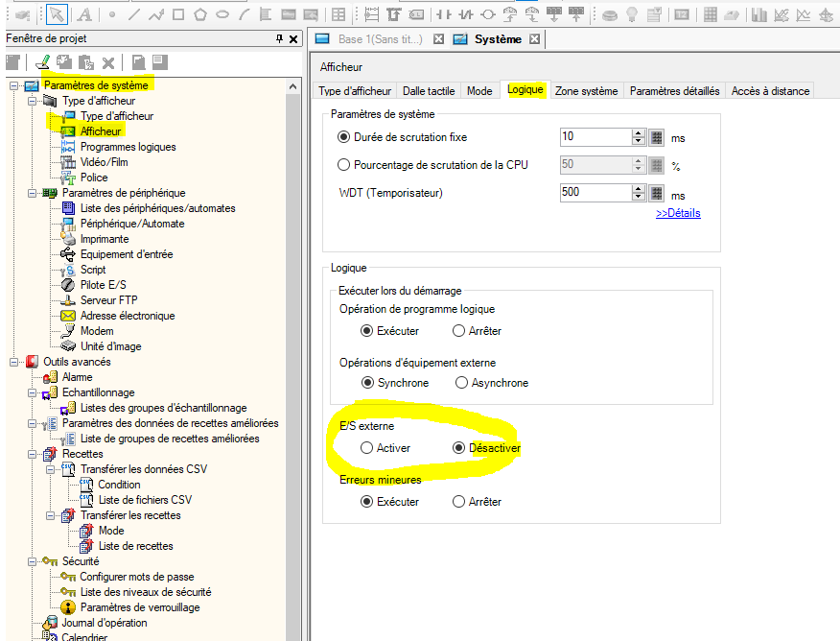The width and height of the screenshot is (840, 641).
Task: Collapse the Paramètres de périphérique node
Action: (x=34, y=193)
